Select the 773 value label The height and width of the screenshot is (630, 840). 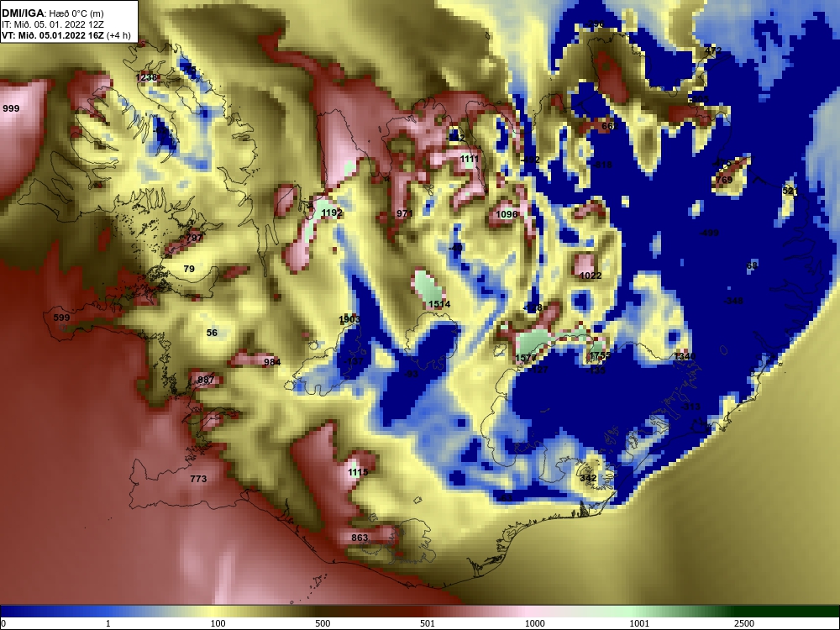tap(198, 479)
